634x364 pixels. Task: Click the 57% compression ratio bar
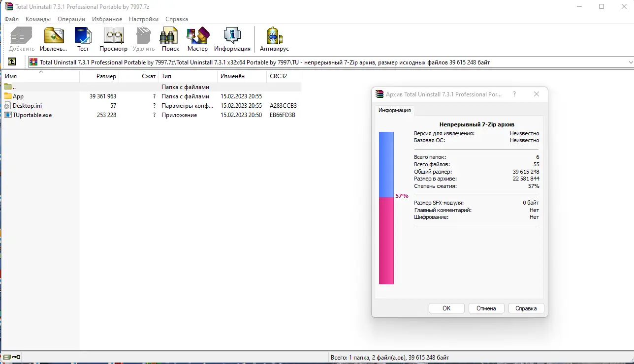tap(386, 207)
